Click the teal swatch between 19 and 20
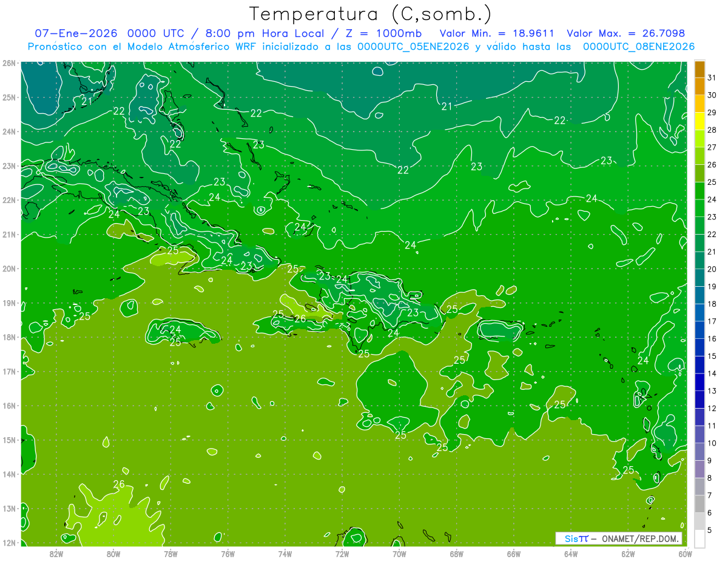The width and height of the screenshot is (728, 562). [x=700, y=278]
